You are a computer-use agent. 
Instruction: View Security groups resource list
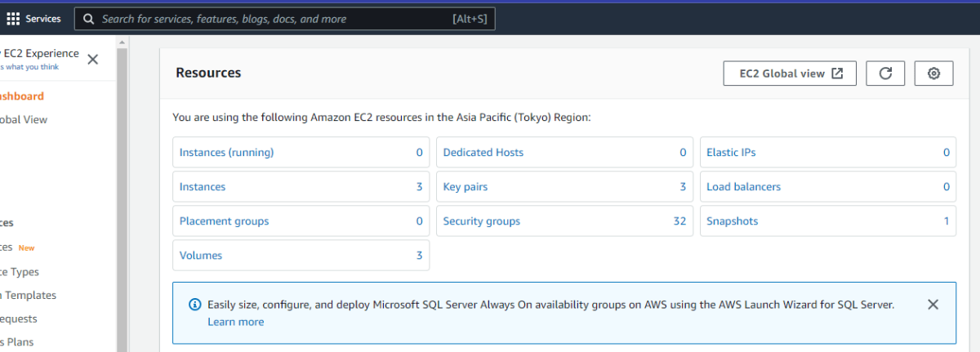coord(482,221)
